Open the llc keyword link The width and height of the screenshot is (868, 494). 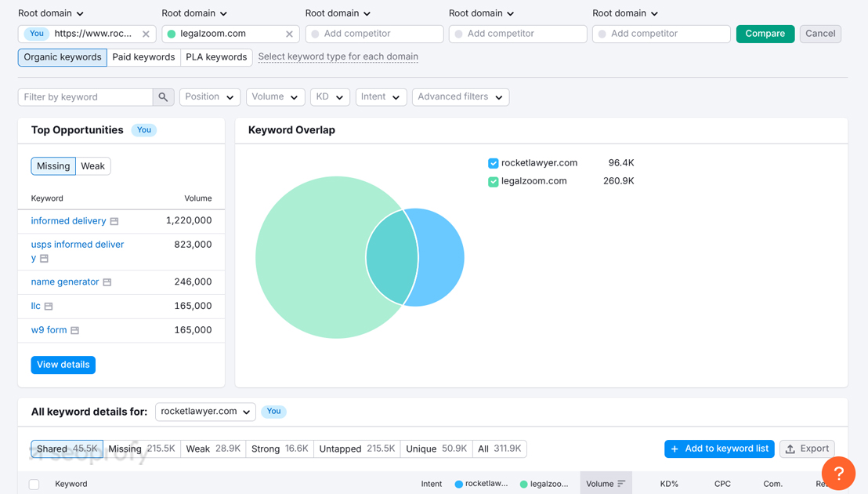tap(35, 306)
